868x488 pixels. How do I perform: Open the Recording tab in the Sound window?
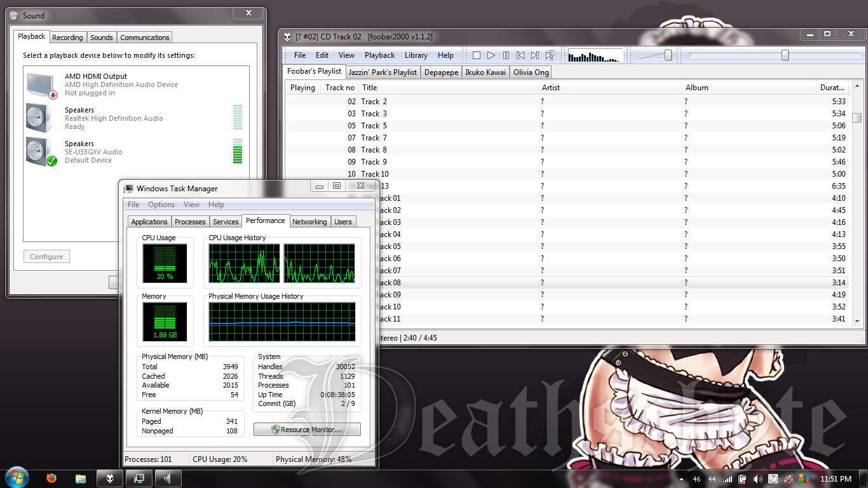click(67, 37)
